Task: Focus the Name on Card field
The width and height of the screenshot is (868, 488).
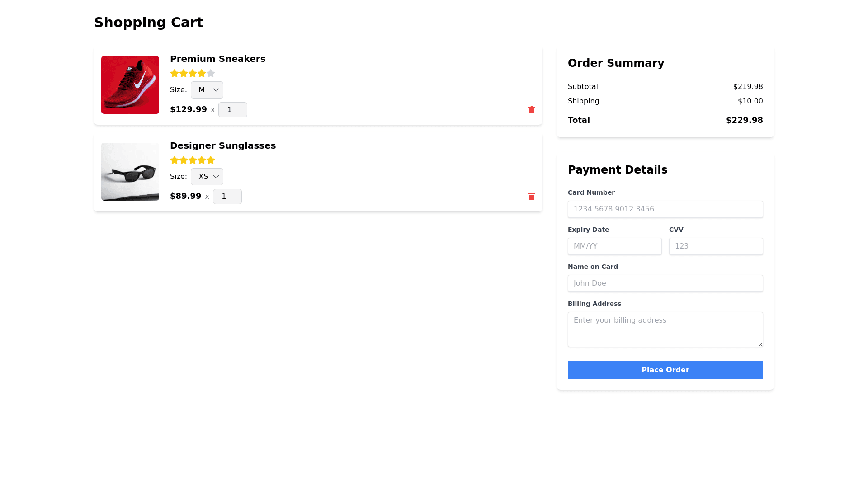Action: [x=665, y=283]
